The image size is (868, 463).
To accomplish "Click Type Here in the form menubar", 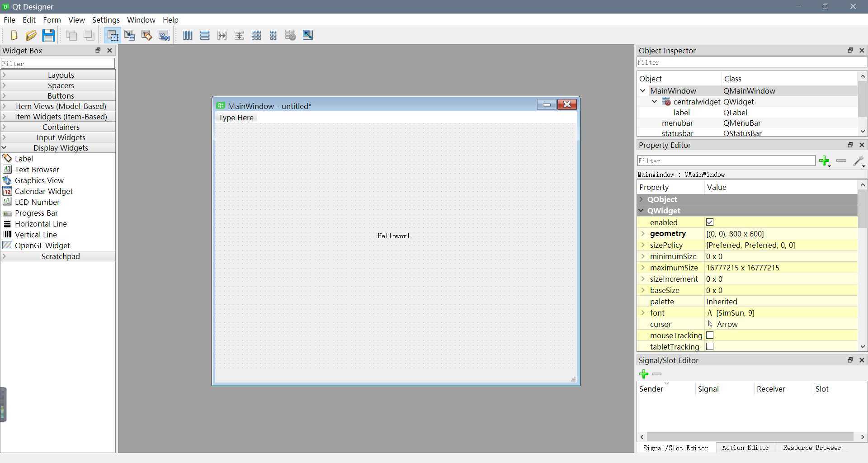I will tap(236, 118).
